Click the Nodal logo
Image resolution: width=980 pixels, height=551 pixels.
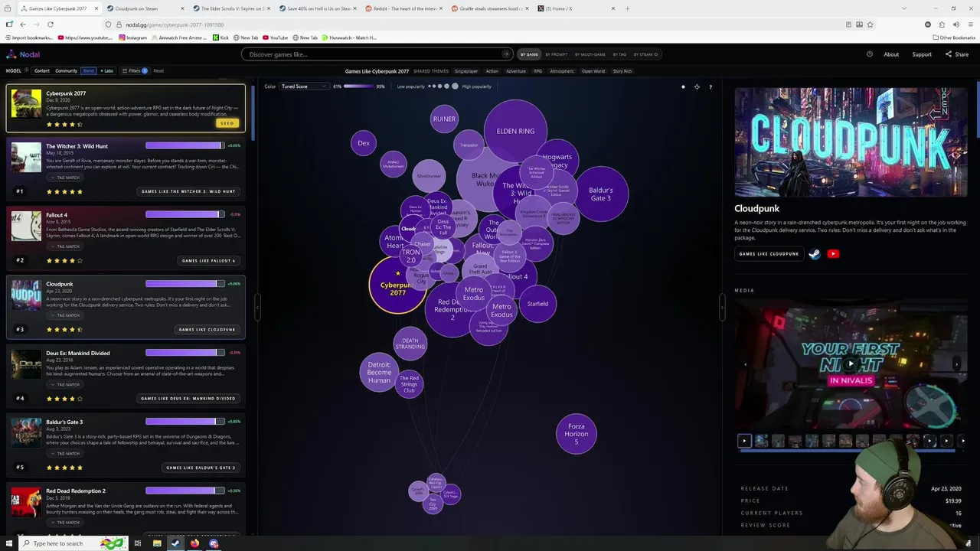(23, 54)
